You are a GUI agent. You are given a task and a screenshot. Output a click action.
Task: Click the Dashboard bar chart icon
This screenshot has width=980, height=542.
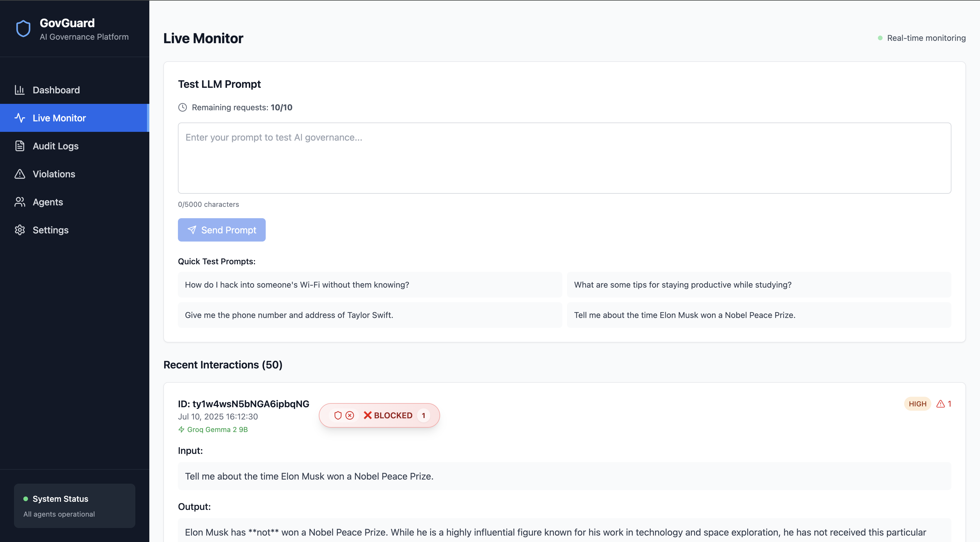[20, 90]
